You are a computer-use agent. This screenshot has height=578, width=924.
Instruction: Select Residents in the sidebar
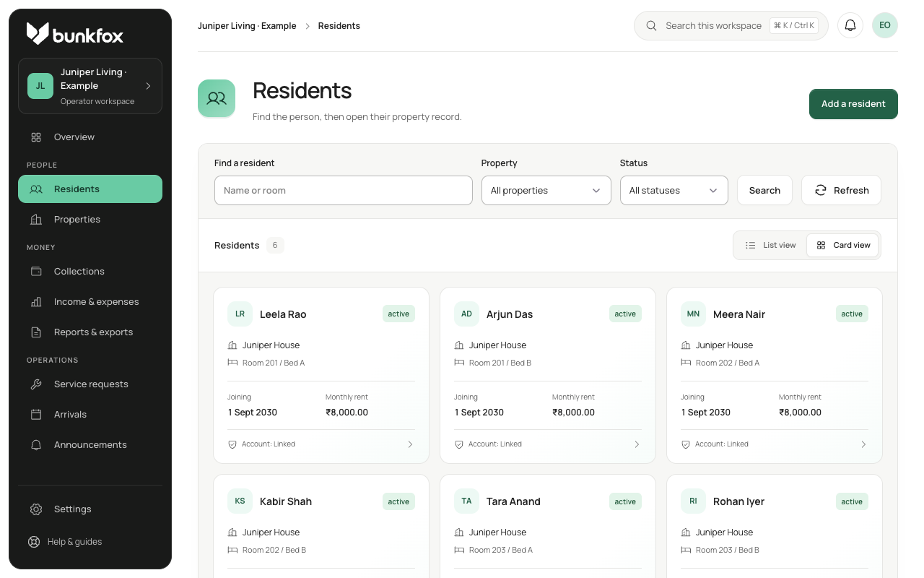tap(90, 189)
